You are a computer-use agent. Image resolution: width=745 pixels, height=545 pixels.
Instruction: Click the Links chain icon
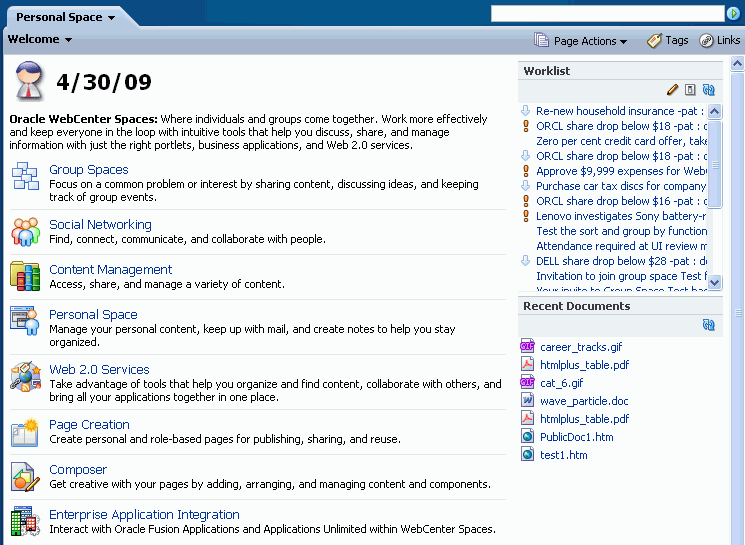[706, 41]
